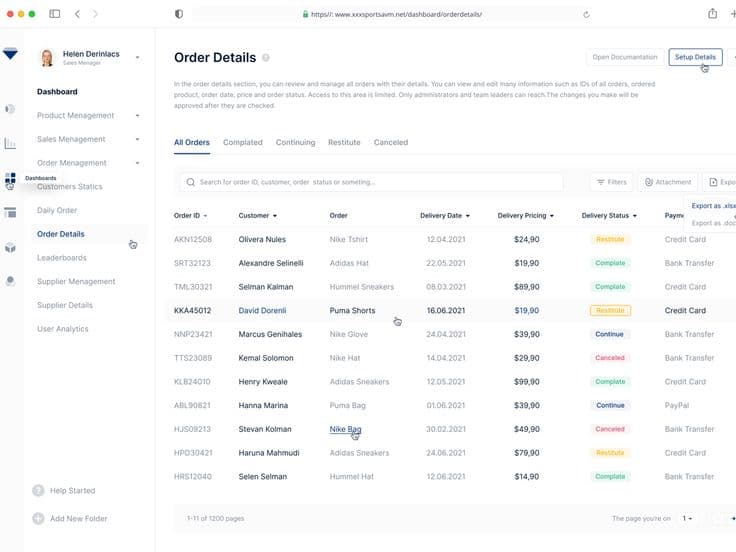
Task: Click the Attachment button
Action: 668,182
